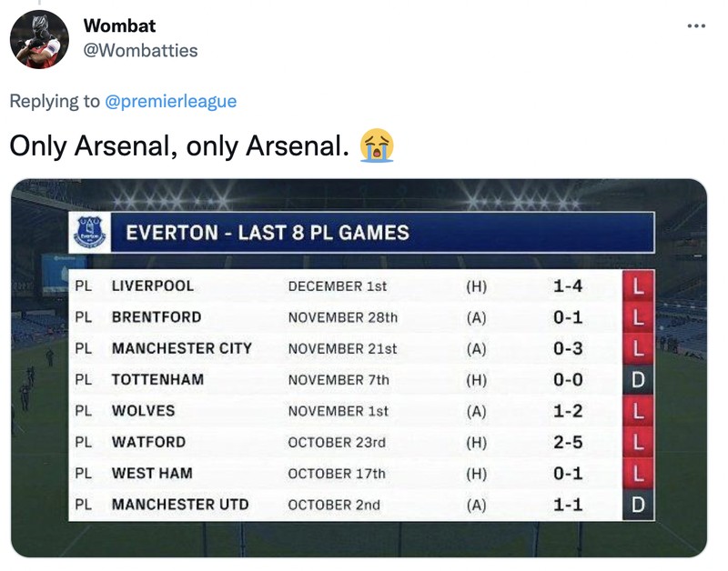This screenshot has width=728, height=571.
Task: Click the D badge on the Manchester Utd row
Action: tap(638, 504)
